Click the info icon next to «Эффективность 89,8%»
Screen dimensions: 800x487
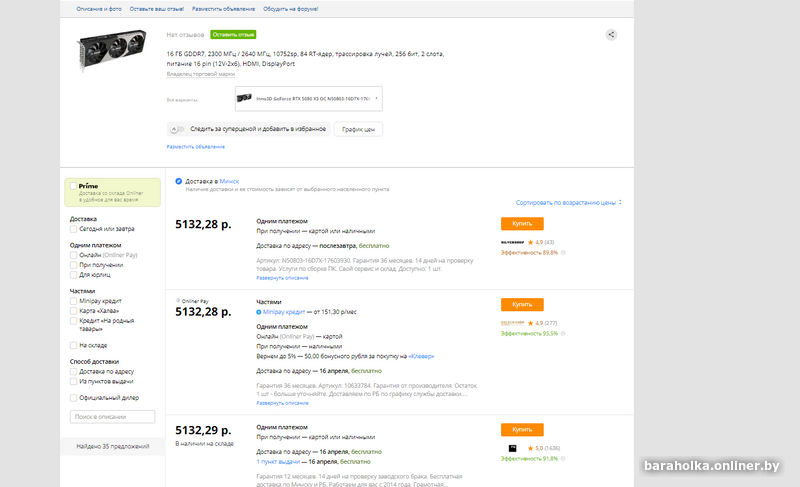pyautogui.click(x=562, y=252)
